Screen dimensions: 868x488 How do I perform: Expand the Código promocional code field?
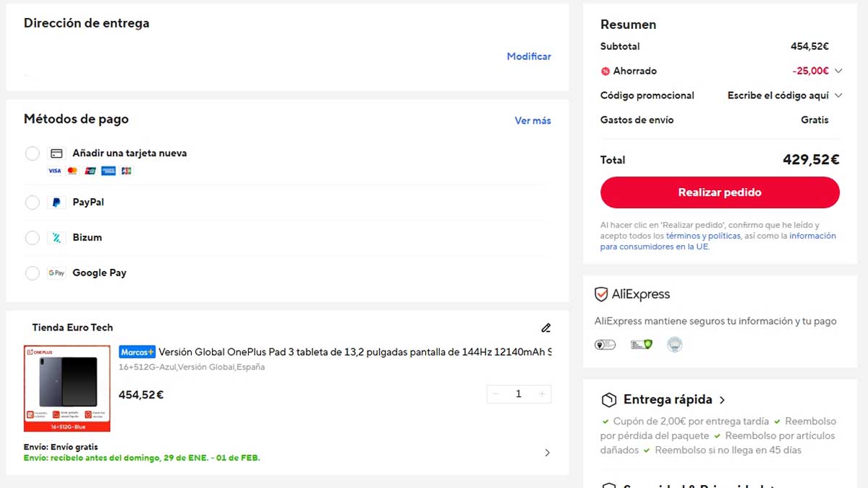838,95
